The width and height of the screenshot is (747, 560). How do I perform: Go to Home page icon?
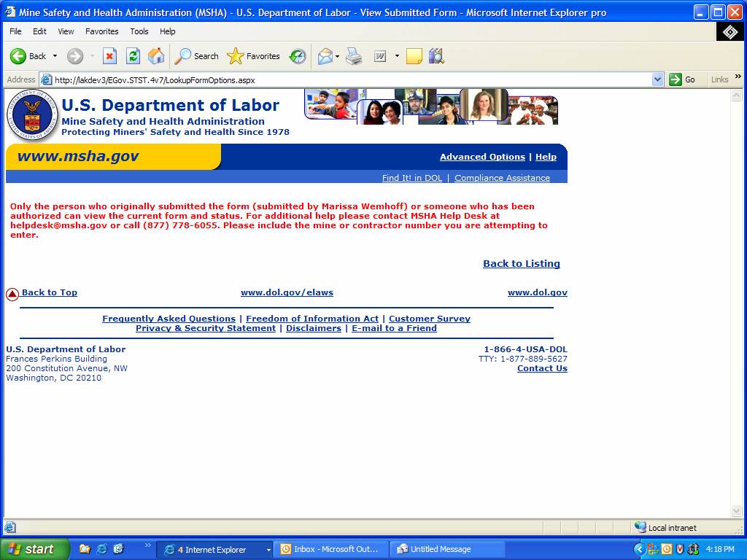(156, 56)
